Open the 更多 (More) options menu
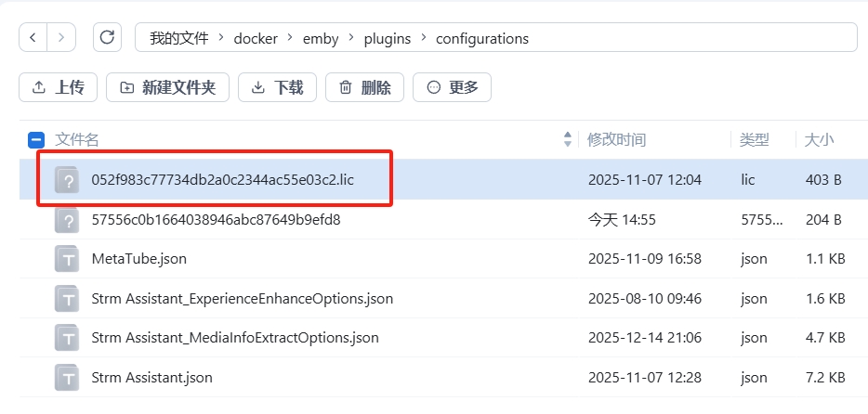868x414 pixels. [x=452, y=87]
